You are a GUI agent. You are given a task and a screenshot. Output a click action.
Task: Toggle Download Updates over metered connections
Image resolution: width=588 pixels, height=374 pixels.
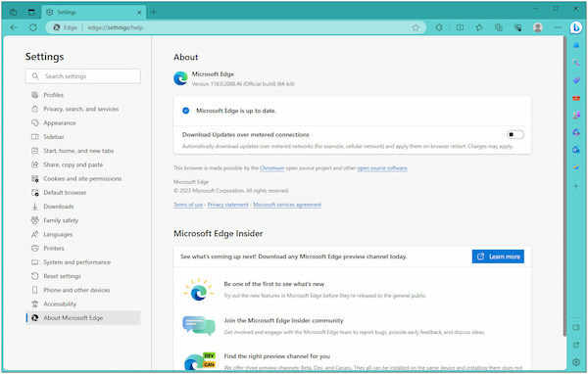point(515,134)
